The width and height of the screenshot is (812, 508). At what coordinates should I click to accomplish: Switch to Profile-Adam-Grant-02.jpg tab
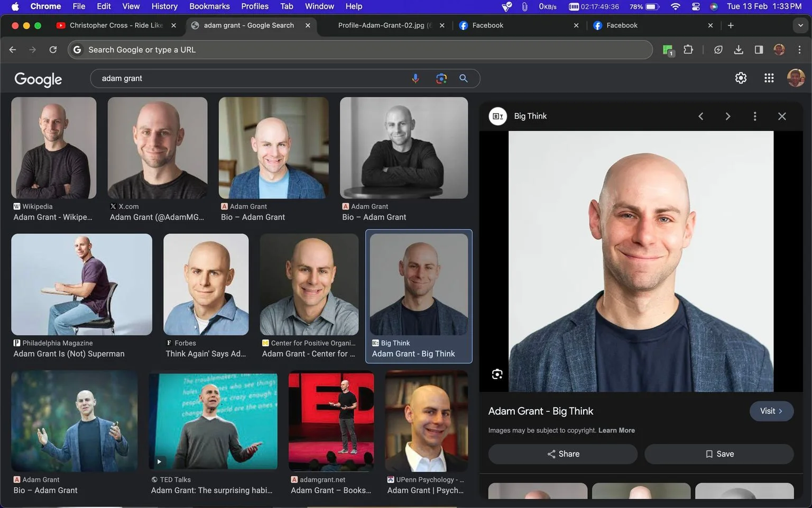tap(384, 25)
